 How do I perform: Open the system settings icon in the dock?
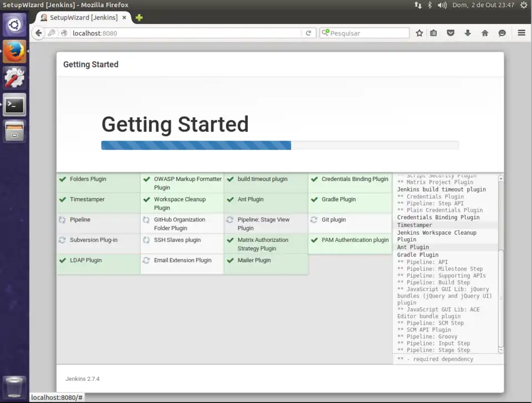click(x=14, y=78)
